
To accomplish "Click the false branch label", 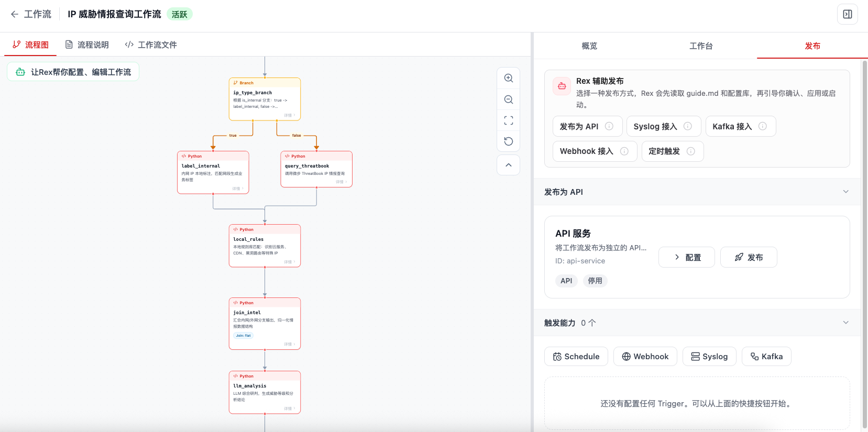I will (x=296, y=136).
